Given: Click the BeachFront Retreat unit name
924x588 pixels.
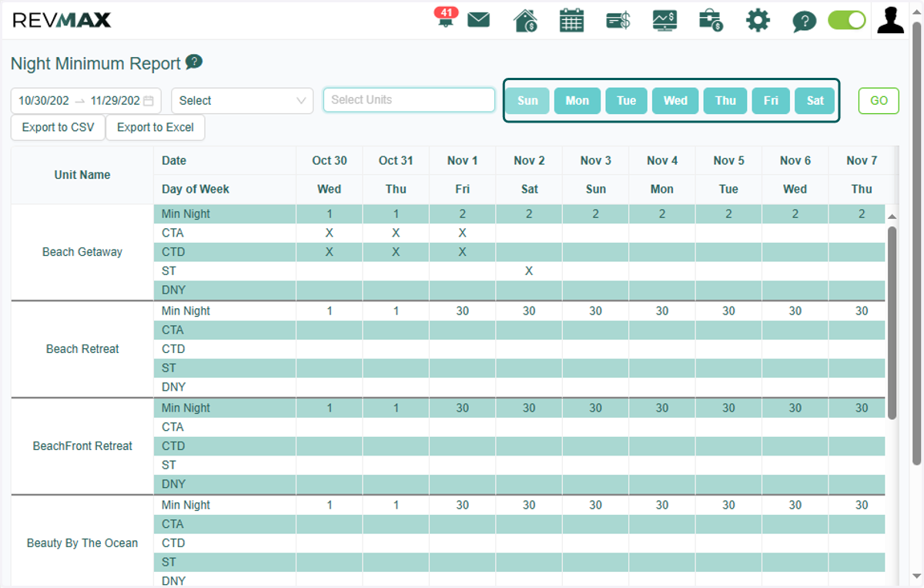Looking at the screenshot, I should (x=82, y=446).
